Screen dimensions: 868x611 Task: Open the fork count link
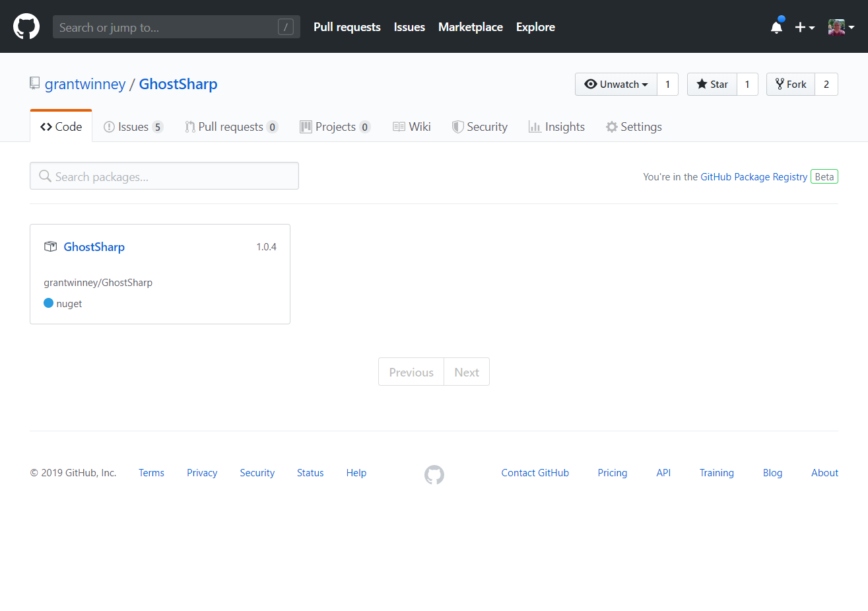click(826, 85)
